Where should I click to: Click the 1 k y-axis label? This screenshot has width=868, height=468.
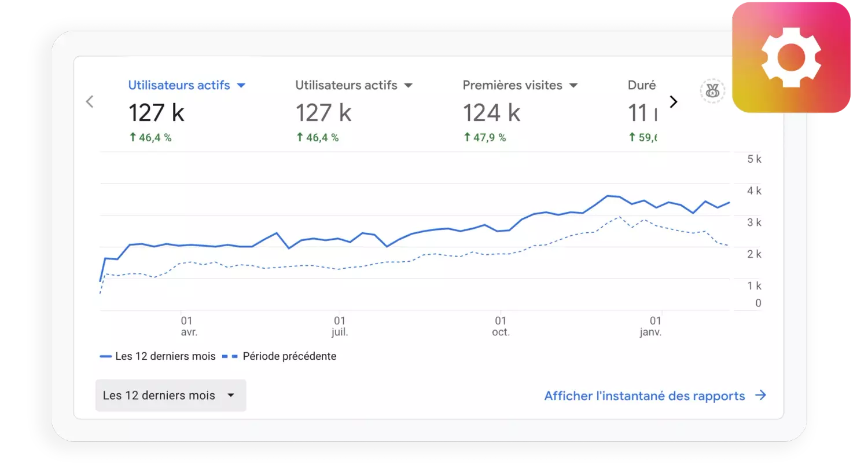755,286
